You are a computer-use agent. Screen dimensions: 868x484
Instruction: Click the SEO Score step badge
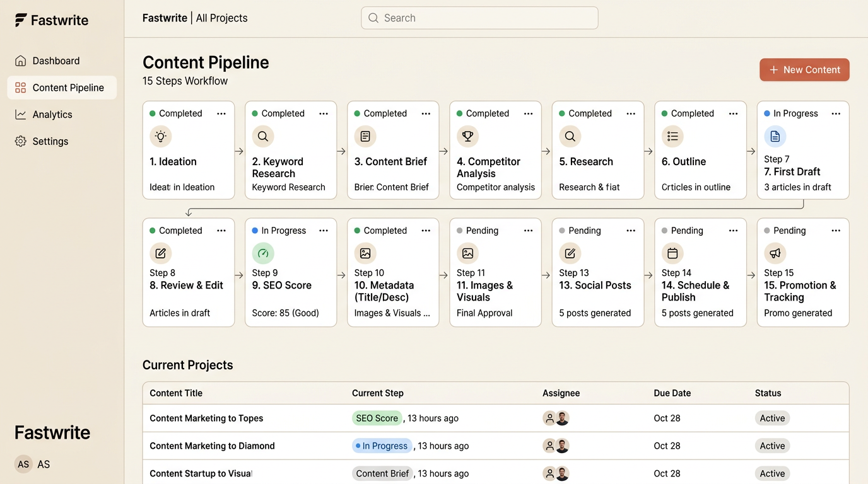[x=377, y=418]
